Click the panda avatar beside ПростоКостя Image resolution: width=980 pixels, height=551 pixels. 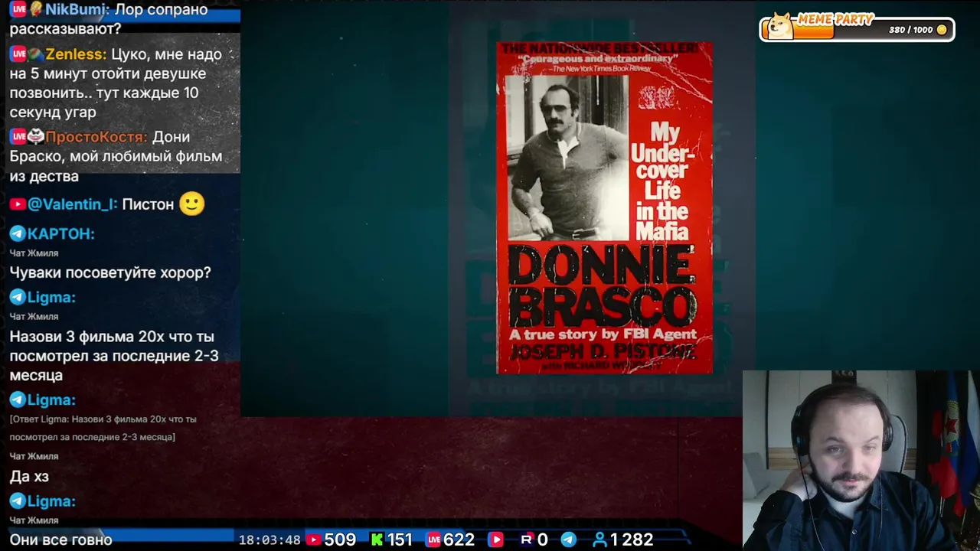pos(36,137)
